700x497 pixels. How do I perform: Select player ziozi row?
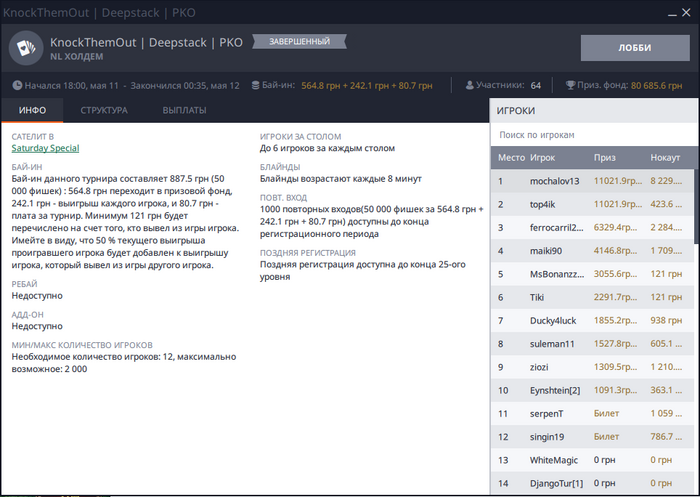click(592, 367)
